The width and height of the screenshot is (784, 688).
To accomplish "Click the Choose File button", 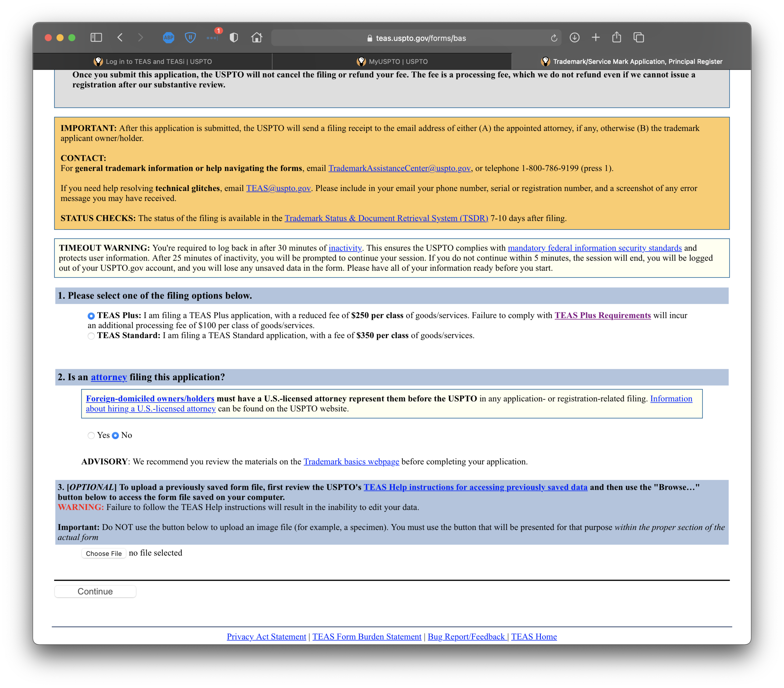I will (x=103, y=553).
